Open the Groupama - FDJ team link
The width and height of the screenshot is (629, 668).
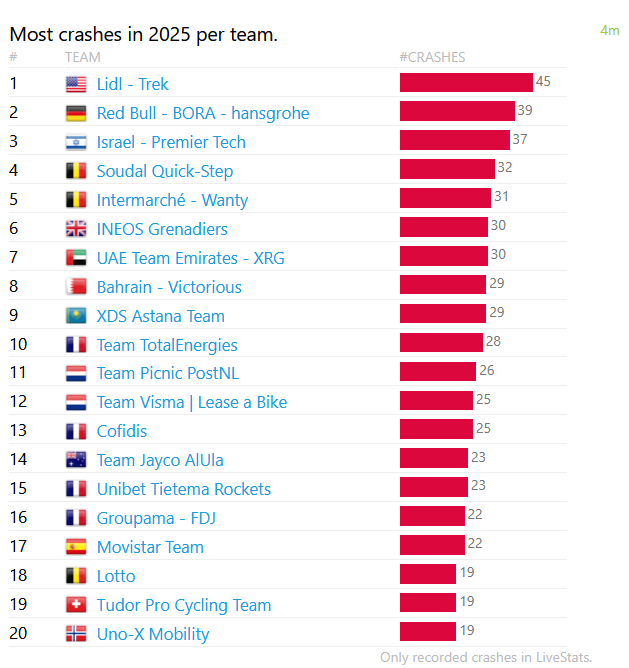[x=156, y=518]
